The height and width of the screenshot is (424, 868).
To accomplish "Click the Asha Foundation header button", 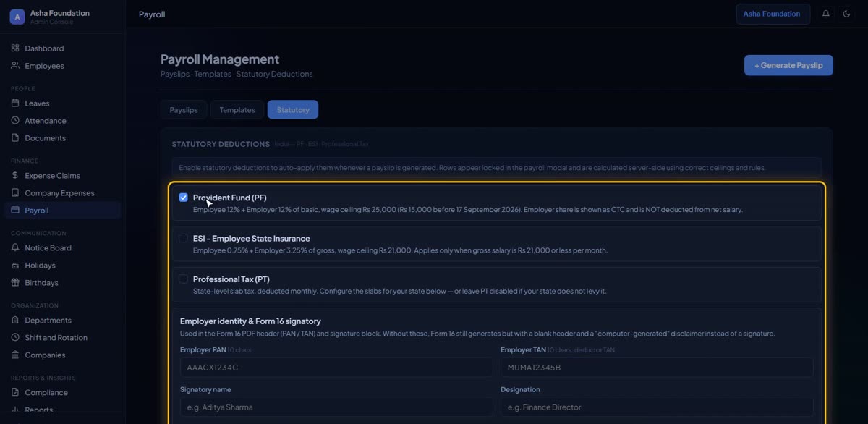I will tap(773, 14).
